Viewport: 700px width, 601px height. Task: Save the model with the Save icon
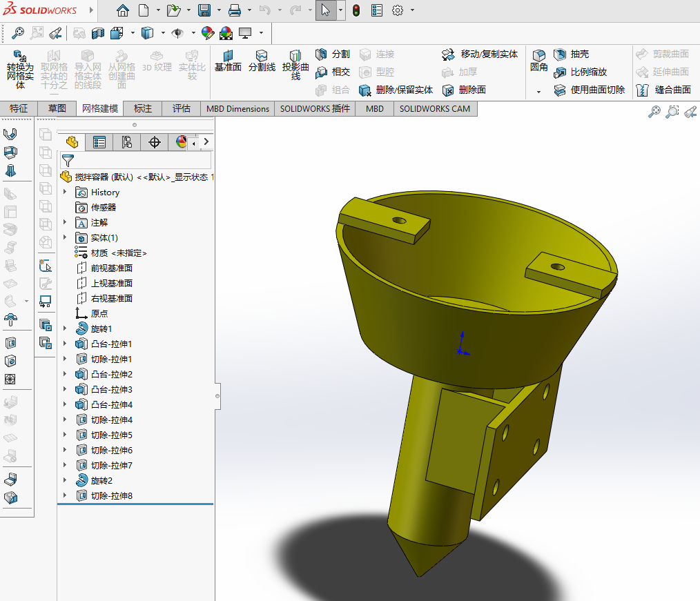point(204,10)
